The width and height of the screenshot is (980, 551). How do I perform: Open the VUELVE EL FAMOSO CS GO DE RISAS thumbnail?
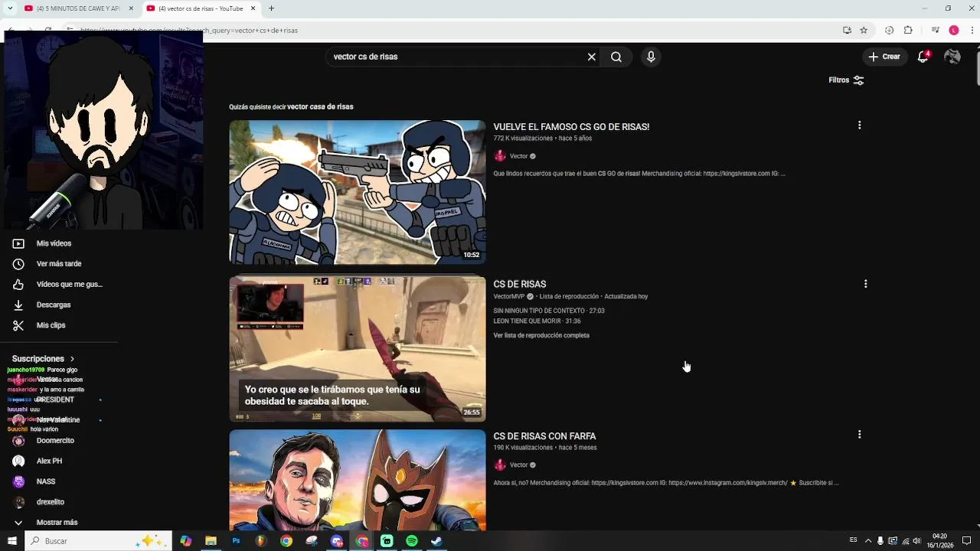(x=358, y=192)
